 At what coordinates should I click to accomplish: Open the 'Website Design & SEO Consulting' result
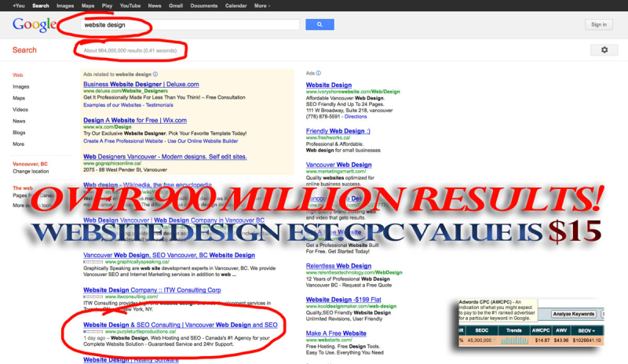click(181, 325)
